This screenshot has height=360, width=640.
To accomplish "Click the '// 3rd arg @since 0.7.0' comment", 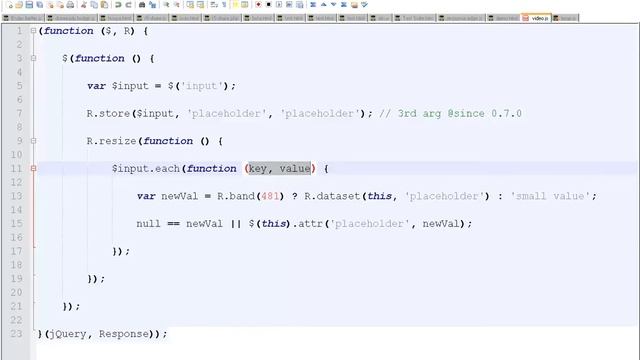I will (450, 113).
